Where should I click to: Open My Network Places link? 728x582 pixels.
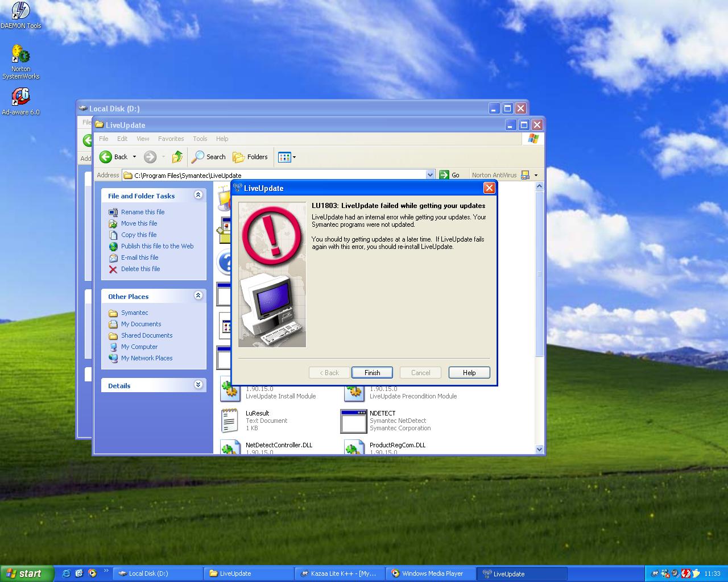click(x=147, y=358)
